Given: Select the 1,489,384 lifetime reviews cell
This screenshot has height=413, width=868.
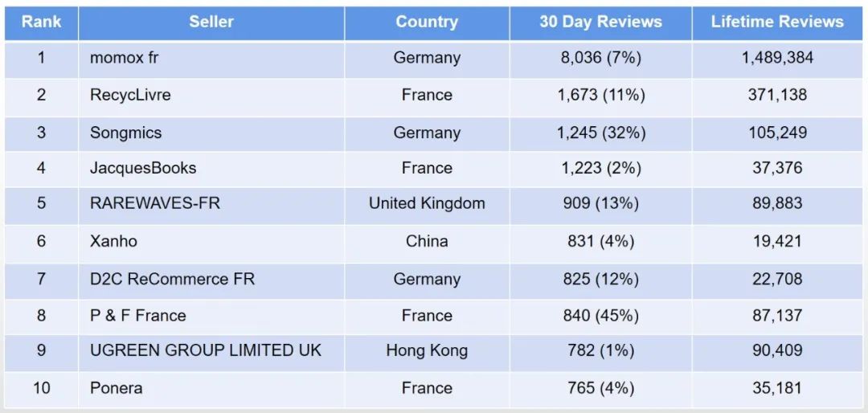Looking at the screenshot, I should pos(777,58).
